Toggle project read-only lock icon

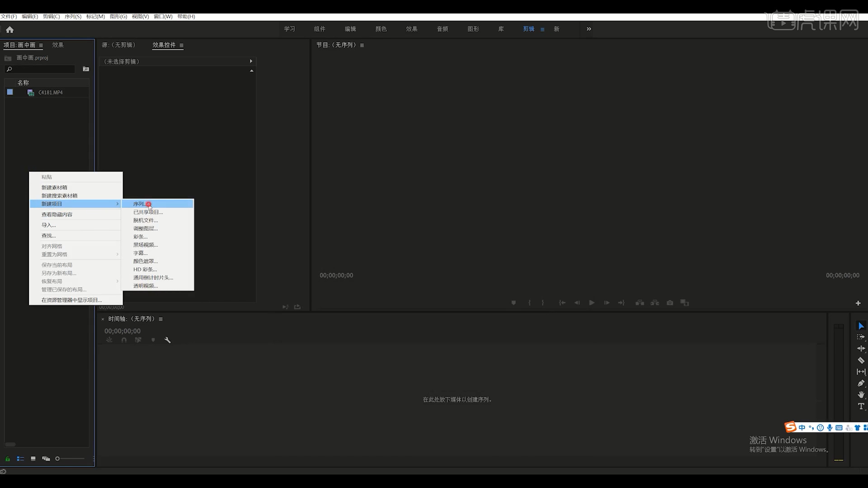tap(8, 459)
